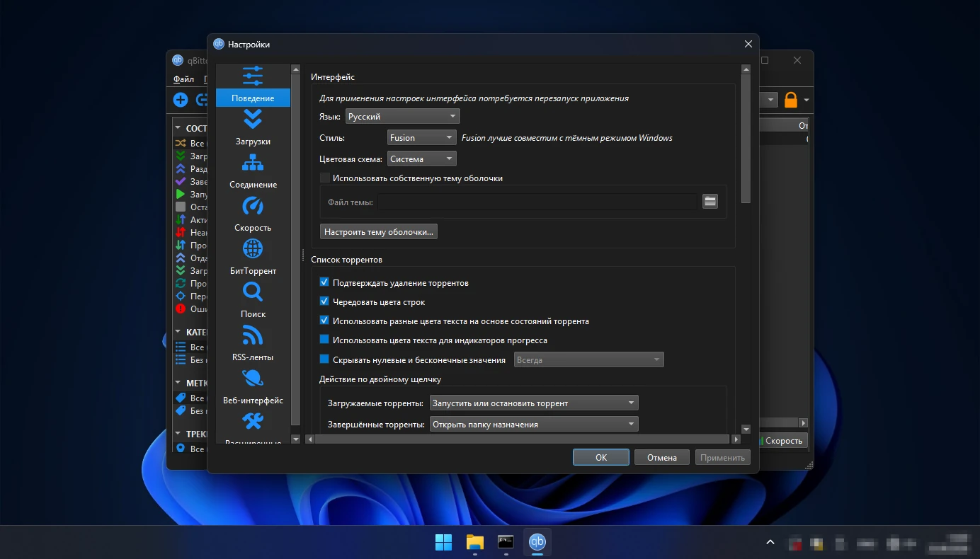Enable 'Использовать цвета текста для индикаторов прогресса'
The height and width of the screenshot is (559, 980).
click(325, 340)
